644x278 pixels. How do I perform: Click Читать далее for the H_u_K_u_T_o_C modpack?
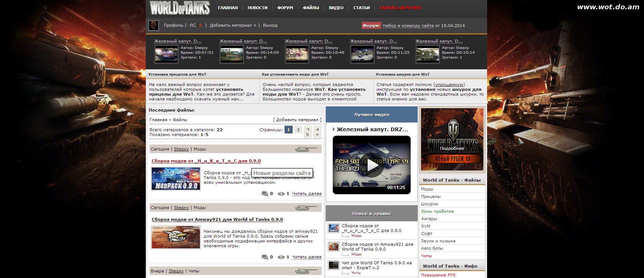307,193
